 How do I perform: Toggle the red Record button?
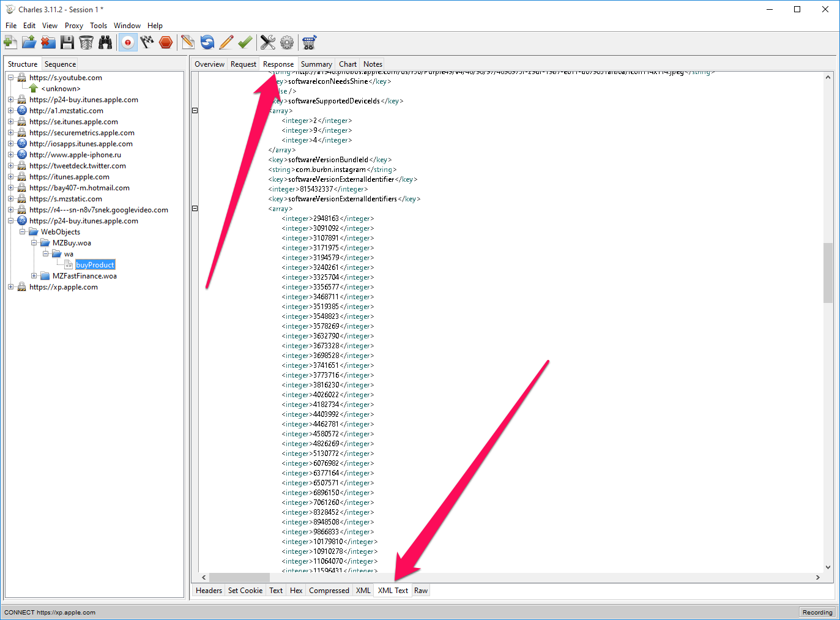[127, 42]
